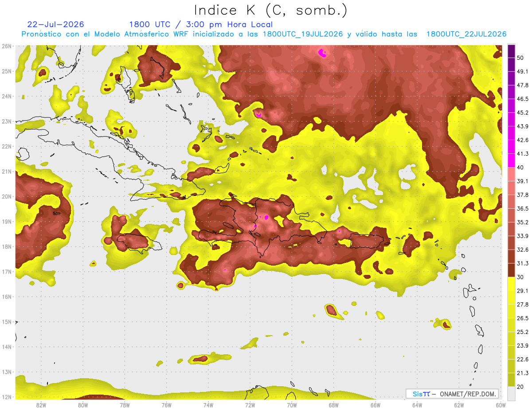Click the longitude label "74W"
This screenshot has height=411, width=532.
point(208,405)
